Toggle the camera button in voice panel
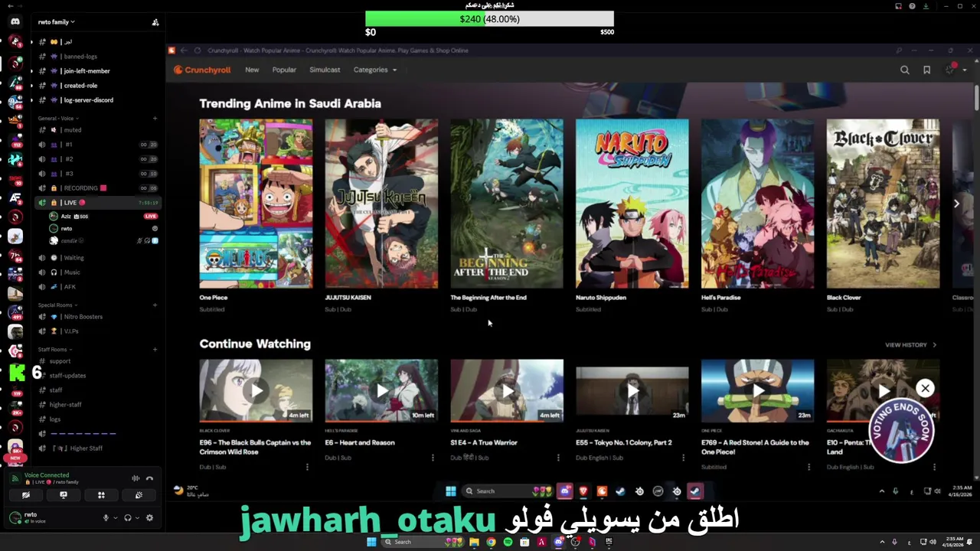980x551 pixels. (26, 495)
